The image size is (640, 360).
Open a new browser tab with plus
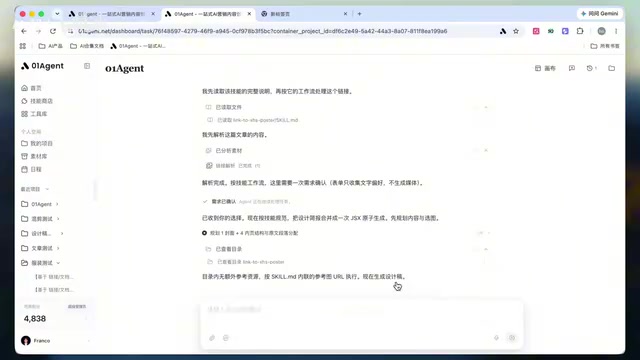pyautogui.click(x=360, y=14)
